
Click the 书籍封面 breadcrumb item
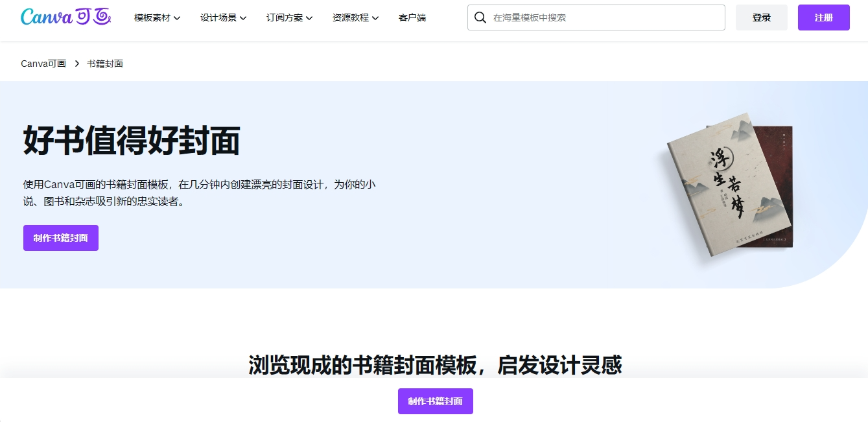point(105,64)
